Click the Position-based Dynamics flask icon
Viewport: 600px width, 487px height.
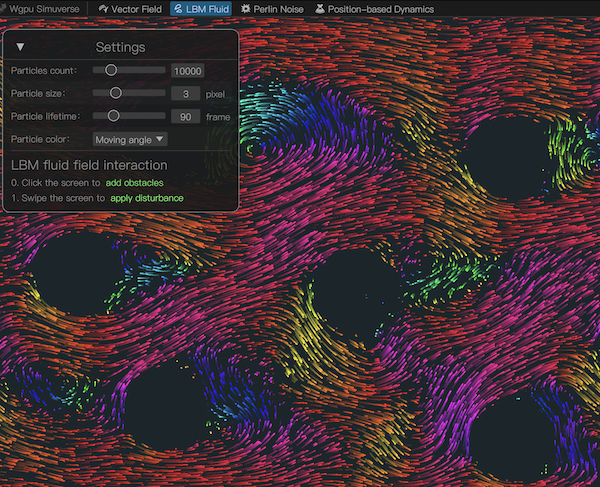[x=320, y=8]
